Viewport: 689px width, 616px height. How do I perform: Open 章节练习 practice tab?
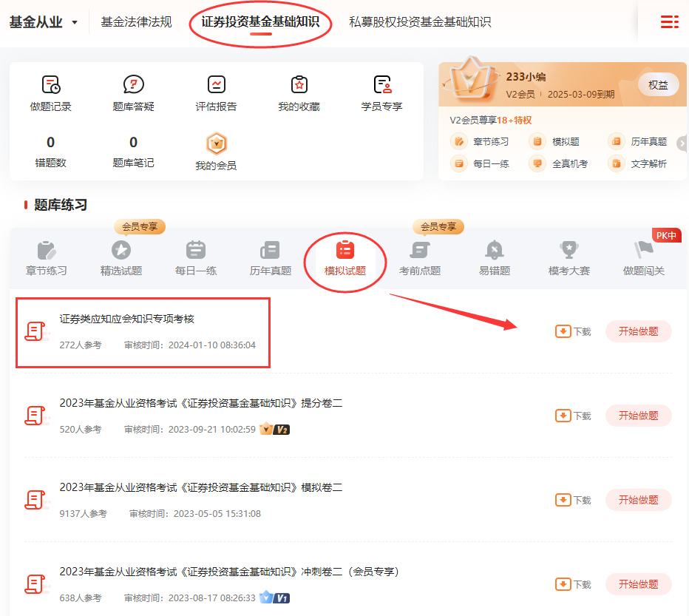pos(46,259)
